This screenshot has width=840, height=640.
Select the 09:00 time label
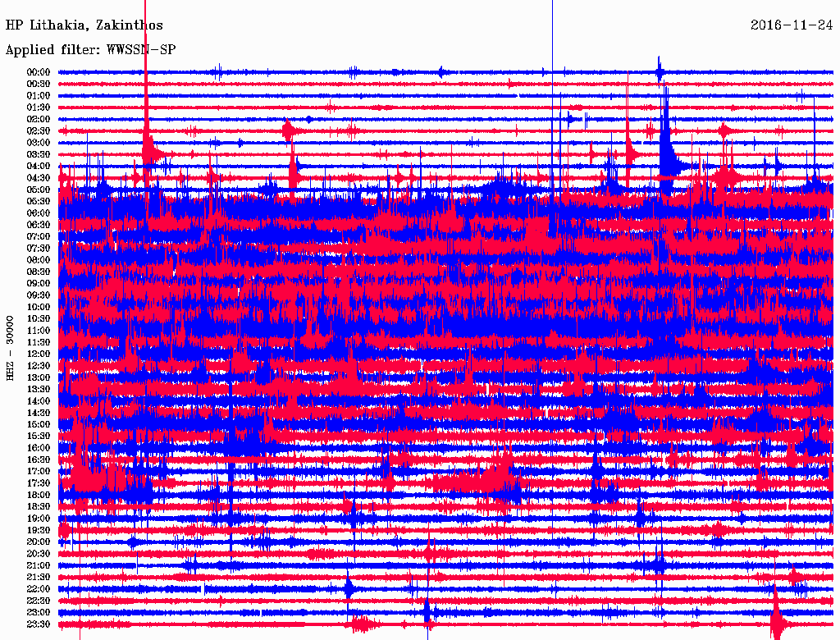[39, 284]
